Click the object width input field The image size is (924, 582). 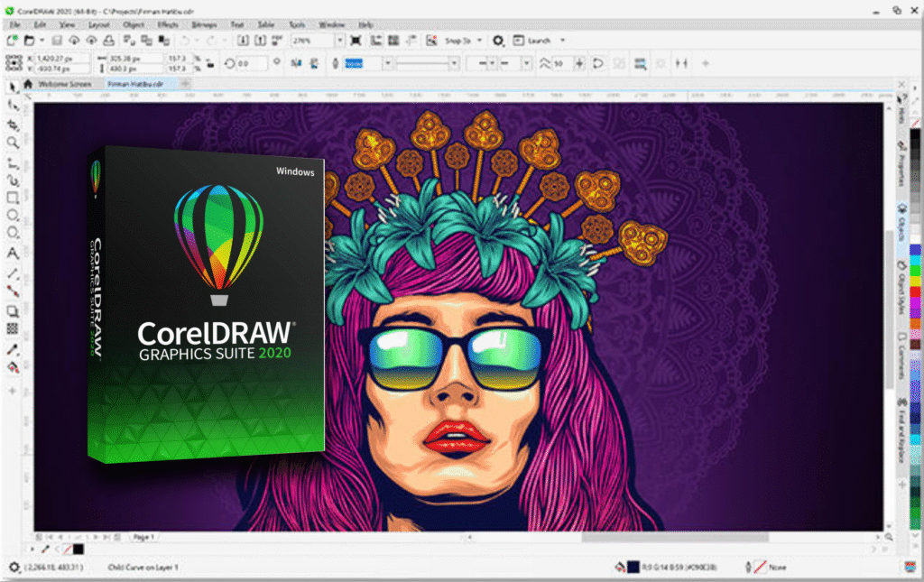[x=135, y=59]
